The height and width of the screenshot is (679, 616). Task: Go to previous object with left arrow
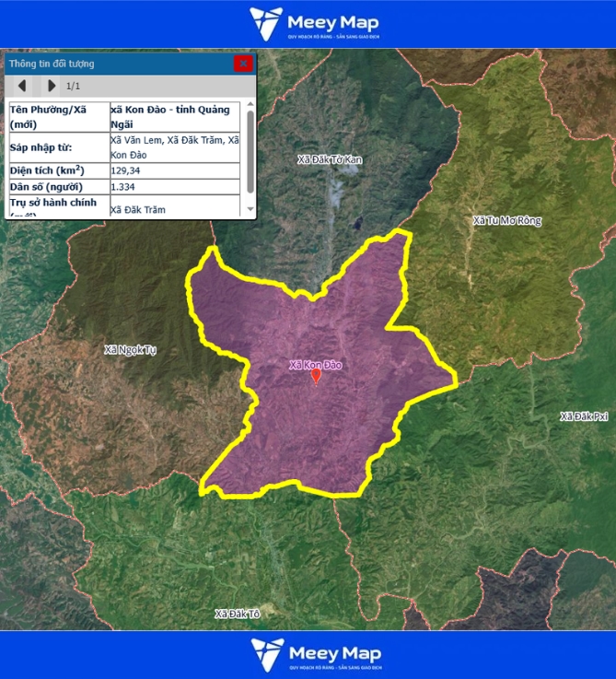pos(22,86)
